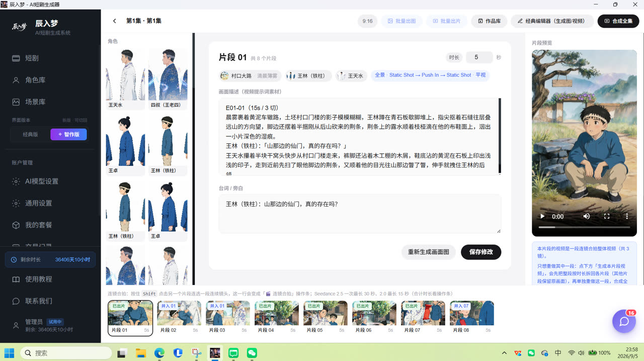The width and height of the screenshot is (644, 361).
Task: Click 批量出片 in the top toolbar
Action: pos(446,21)
